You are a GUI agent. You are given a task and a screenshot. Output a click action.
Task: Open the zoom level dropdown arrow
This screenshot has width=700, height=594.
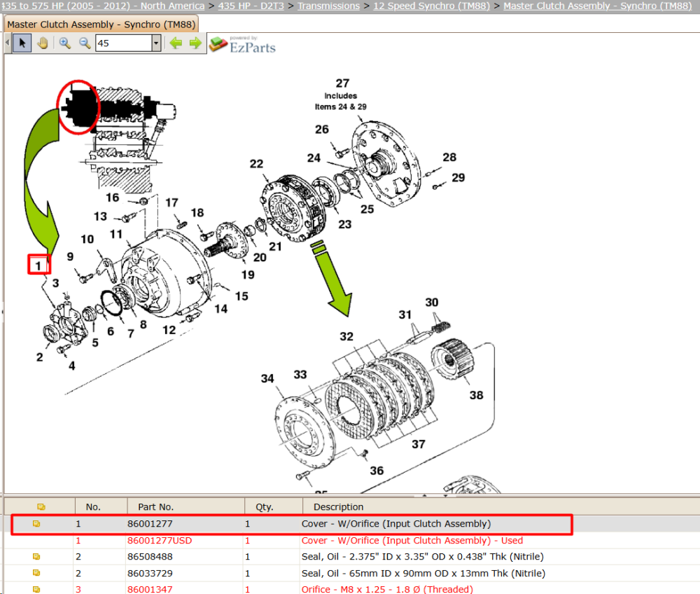[156, 43]
